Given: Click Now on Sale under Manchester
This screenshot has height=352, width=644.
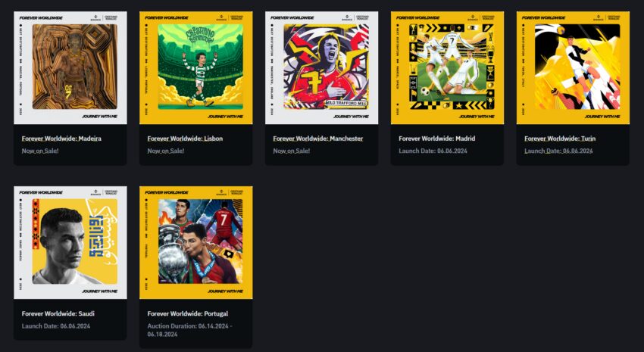Looking at the screenshot, I should [292, 151].
